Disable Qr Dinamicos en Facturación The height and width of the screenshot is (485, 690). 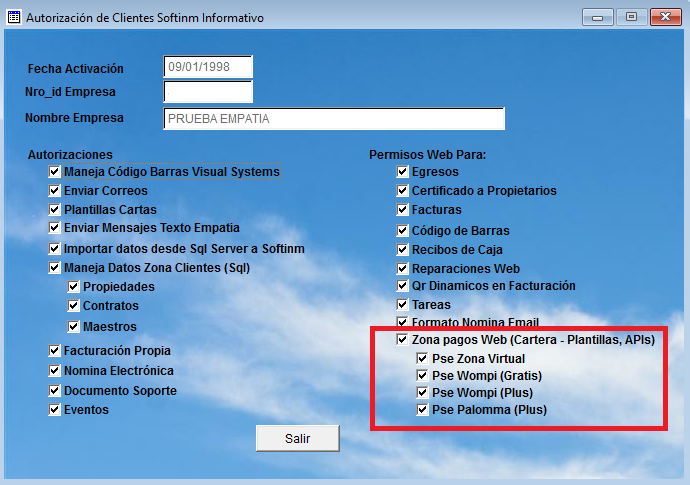(402, 286)
